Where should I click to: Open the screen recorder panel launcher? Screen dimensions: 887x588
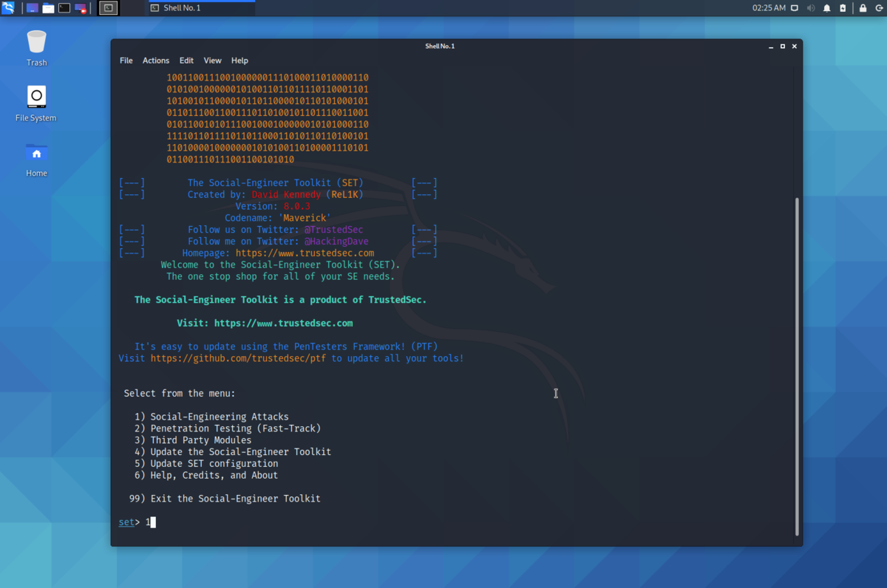click(x=81, y=8)
